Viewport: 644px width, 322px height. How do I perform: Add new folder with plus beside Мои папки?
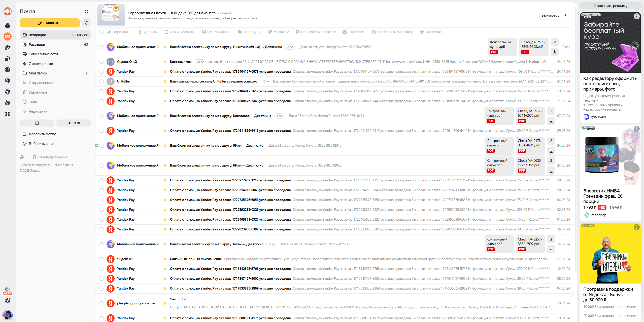pyautogui.click(x=87, y=73)
